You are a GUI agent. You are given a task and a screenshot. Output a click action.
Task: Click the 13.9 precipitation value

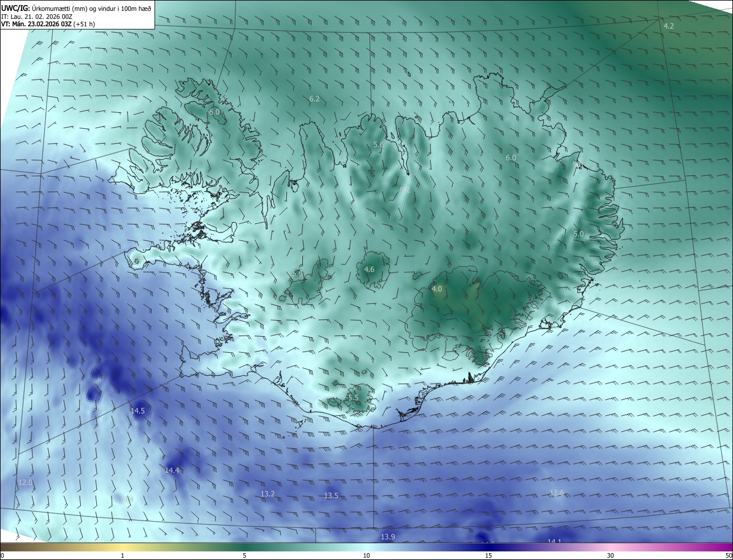pyautogui.click(x=388, y=537)
